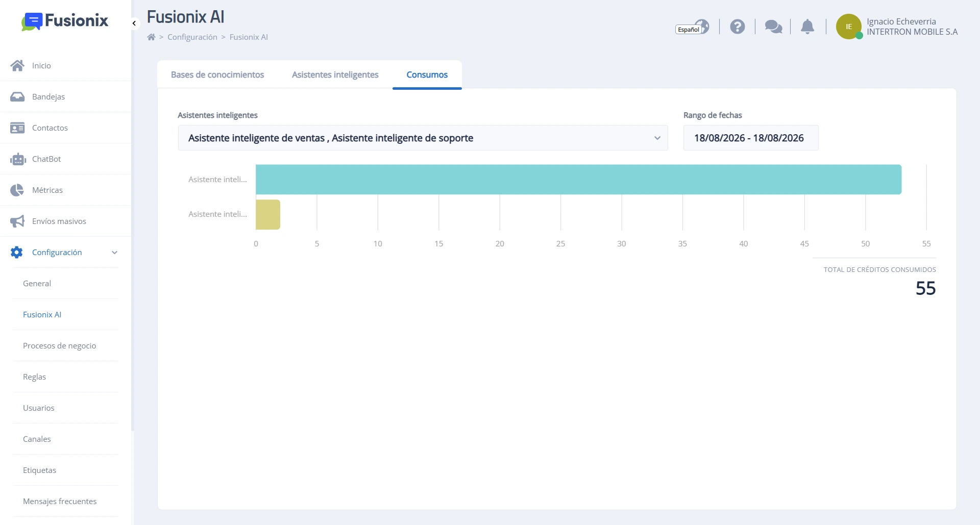Click the Envíos masivos megaphone icon
Image resolution: width=980 pixels, height=525 pixels.
click(x=17, y=221)
